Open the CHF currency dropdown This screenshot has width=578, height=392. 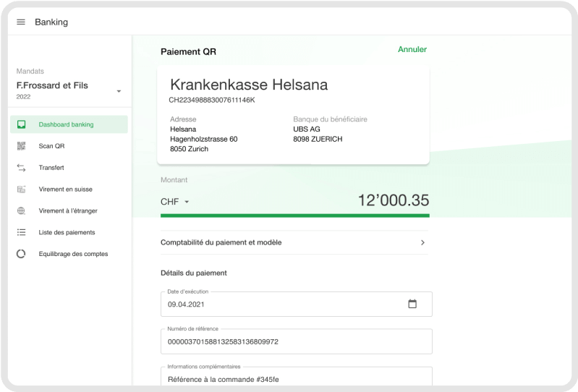click(174, 202)
